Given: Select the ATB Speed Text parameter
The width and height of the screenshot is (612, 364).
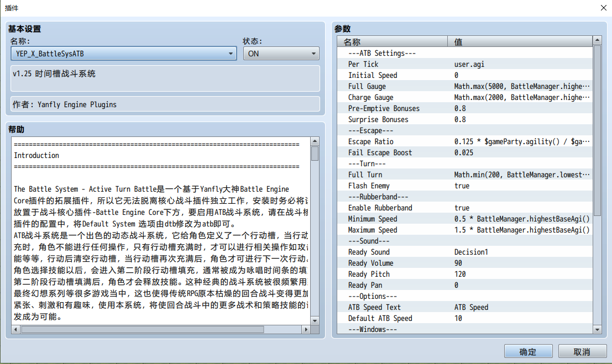Looking at the screenshot, I should pyautogui.click(x=465, y=307).
